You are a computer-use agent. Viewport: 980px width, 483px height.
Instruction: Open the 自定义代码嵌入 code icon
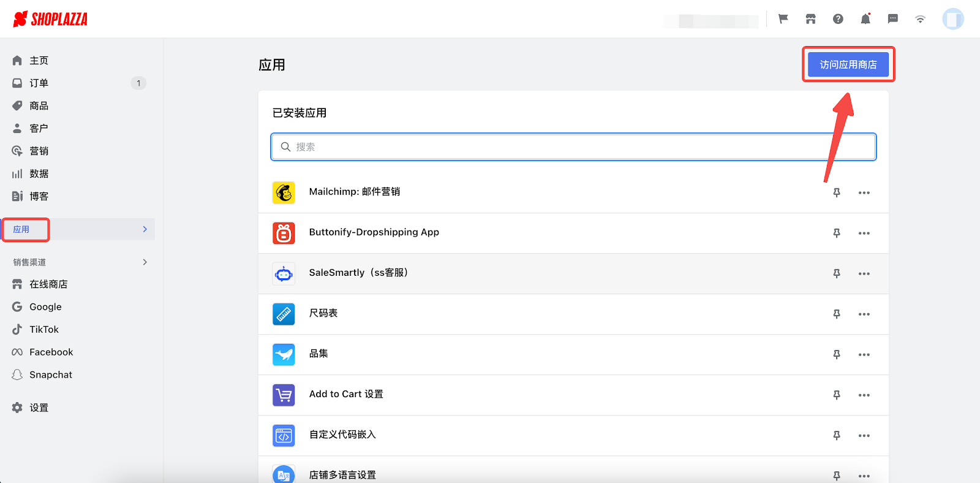(284, 436)
